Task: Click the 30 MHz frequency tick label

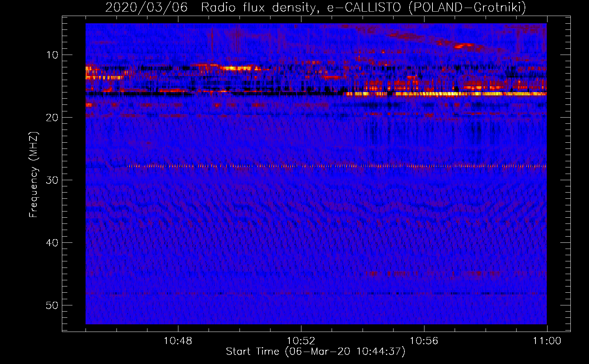Action: pos(52,180)
